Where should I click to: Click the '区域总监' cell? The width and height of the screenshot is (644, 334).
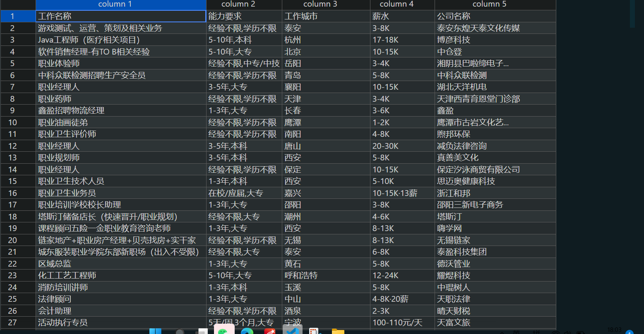click(x=121, y=264)
